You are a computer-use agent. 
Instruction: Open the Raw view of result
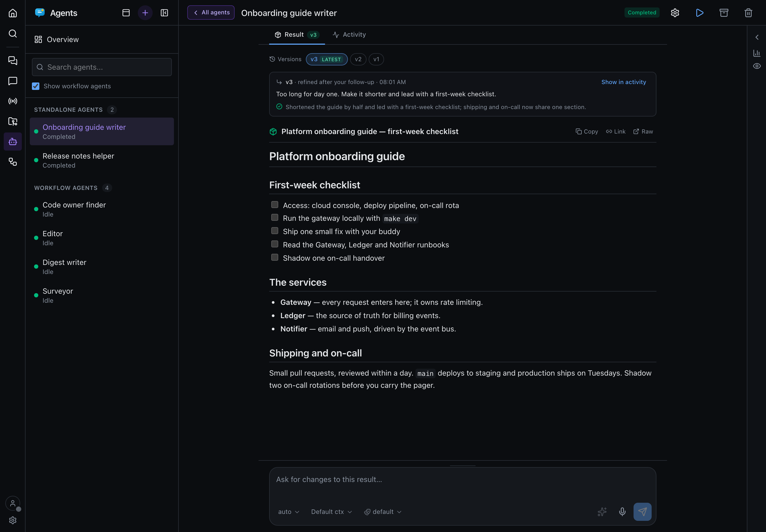pyautogui.click(x=643, y=132)
